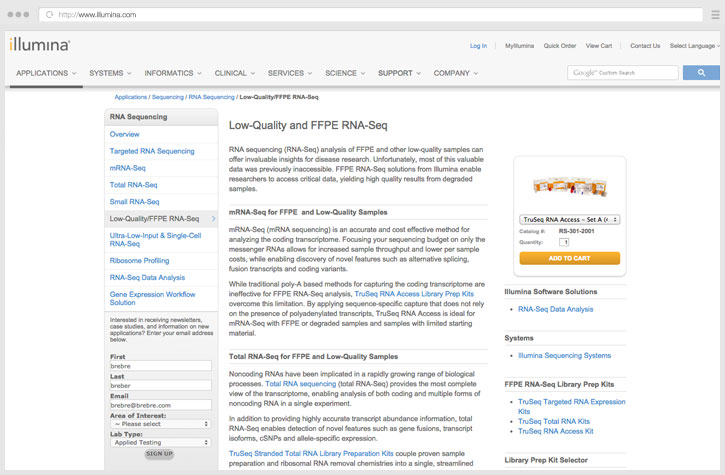The width and height of the screenshot is (725, 475).
Task: Click the Illumina logo
Action: point(40,46)
